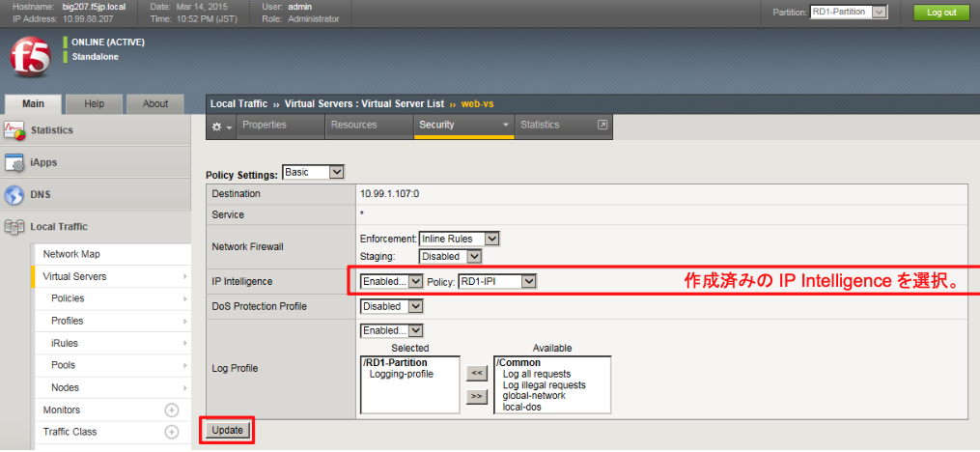Image resolution: width=980 pixels, height=452 pixels.
Task: Expand the Security tab dropdown arrow
Action: pyautogui.click(x=506, y=125)
